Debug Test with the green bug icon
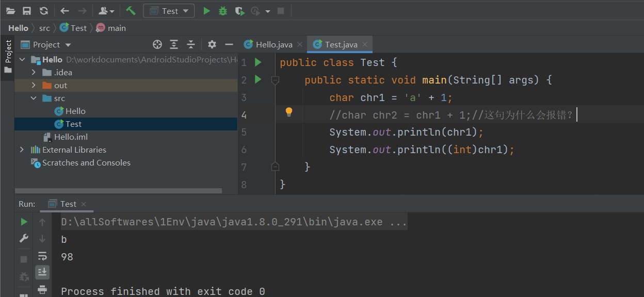The height and width of the screenshot is (297, 644). click(223, 11)
